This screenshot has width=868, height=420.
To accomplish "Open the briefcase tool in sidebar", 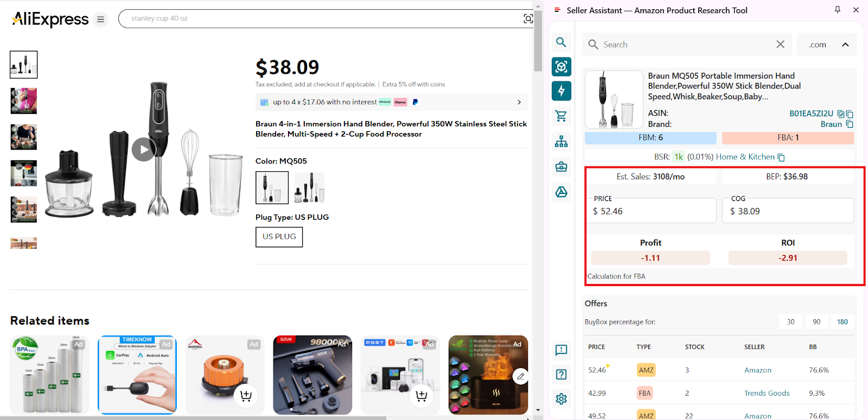I will click(x=561, y=167).
